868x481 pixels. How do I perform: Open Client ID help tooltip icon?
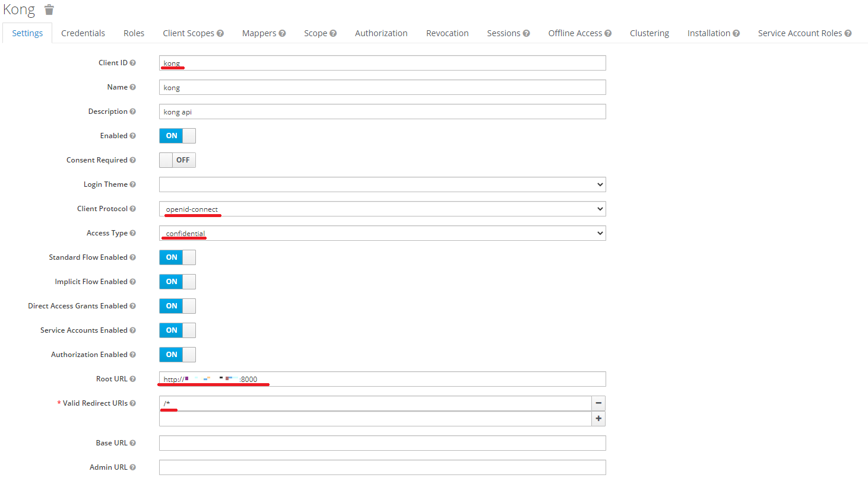coord(133,63)
